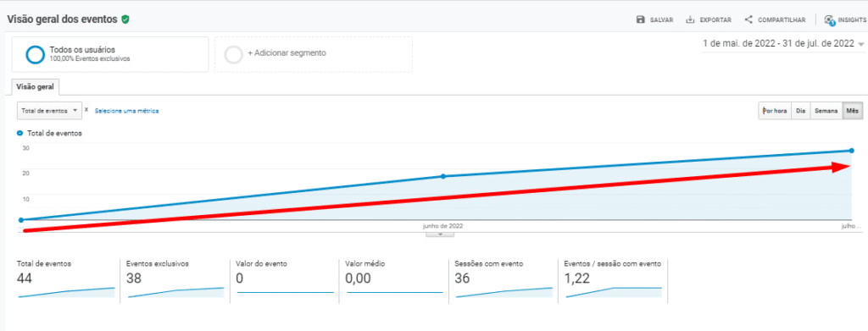Click the July data point on chart
This screenshot has height=331, width=868.
click(x=851, y=151)
